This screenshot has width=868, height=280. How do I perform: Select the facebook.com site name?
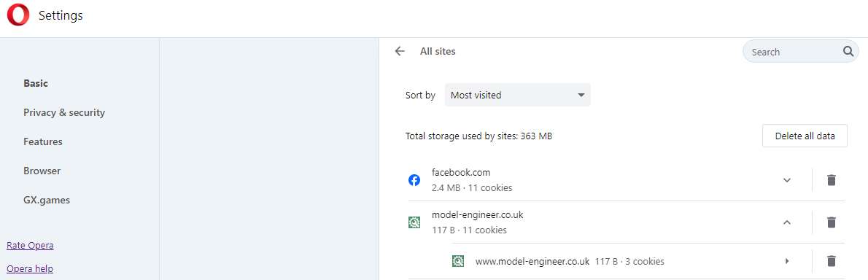(x=461, y=173)
